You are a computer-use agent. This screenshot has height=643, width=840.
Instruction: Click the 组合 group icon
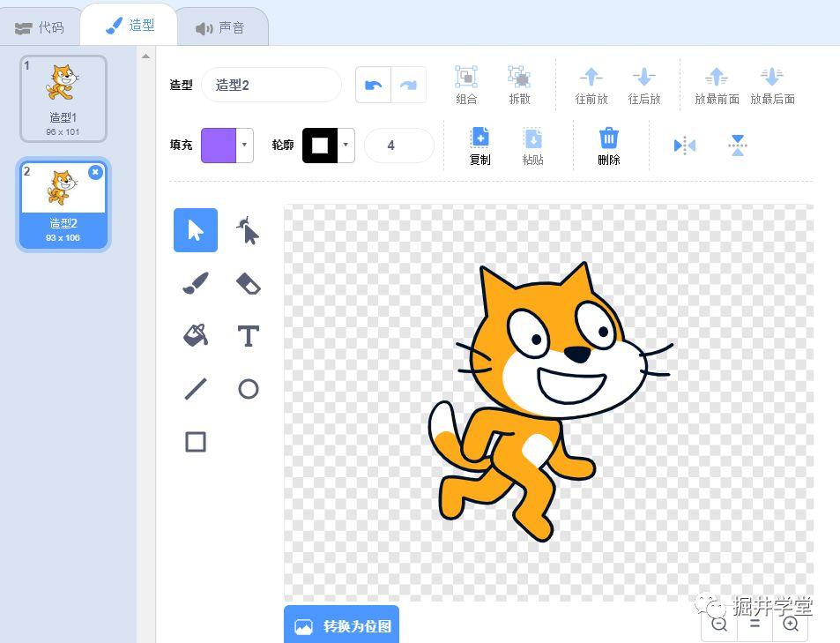pyautogui.click(x=466, y=77)
